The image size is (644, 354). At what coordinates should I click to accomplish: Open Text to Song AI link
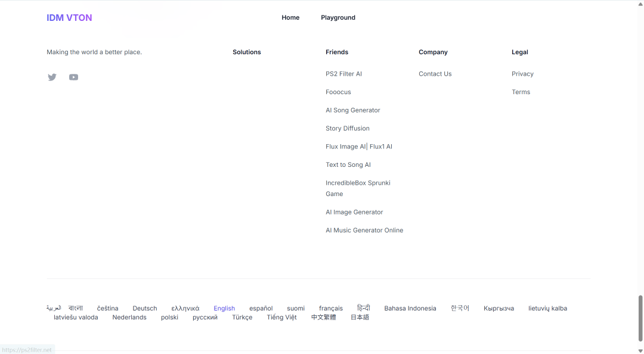click(348, 164)
